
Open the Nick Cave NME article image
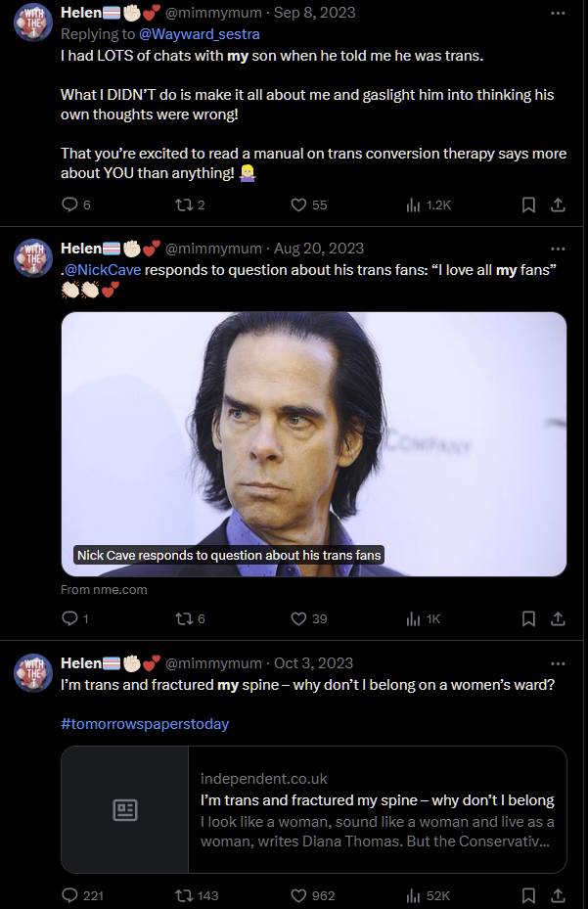[x=314, y=444]
